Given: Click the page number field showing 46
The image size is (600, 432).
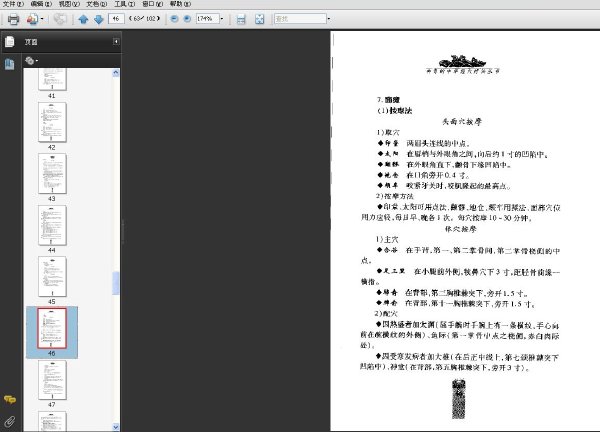Looking at the screenshot, I should point(116,18).
